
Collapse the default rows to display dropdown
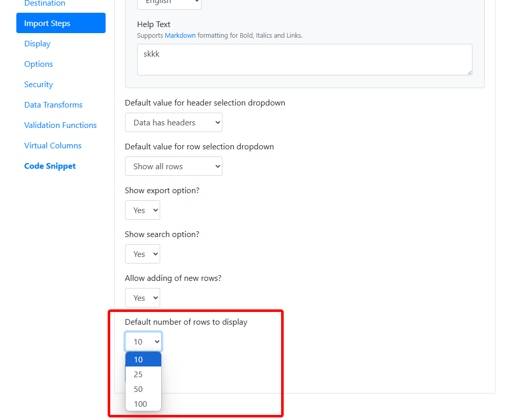tap(143, 342)
